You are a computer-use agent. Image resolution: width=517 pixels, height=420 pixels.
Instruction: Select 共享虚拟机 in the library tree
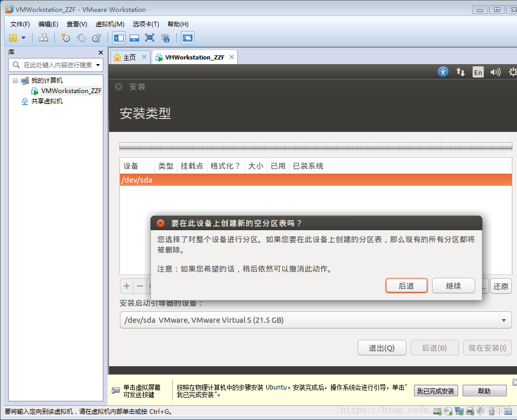[x=47, y=101]
